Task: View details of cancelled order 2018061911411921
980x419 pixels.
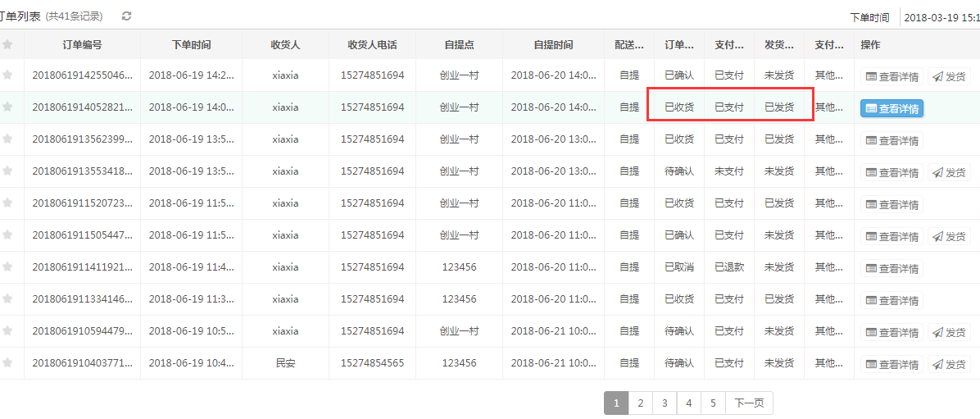Action: (x=892, y=268)
